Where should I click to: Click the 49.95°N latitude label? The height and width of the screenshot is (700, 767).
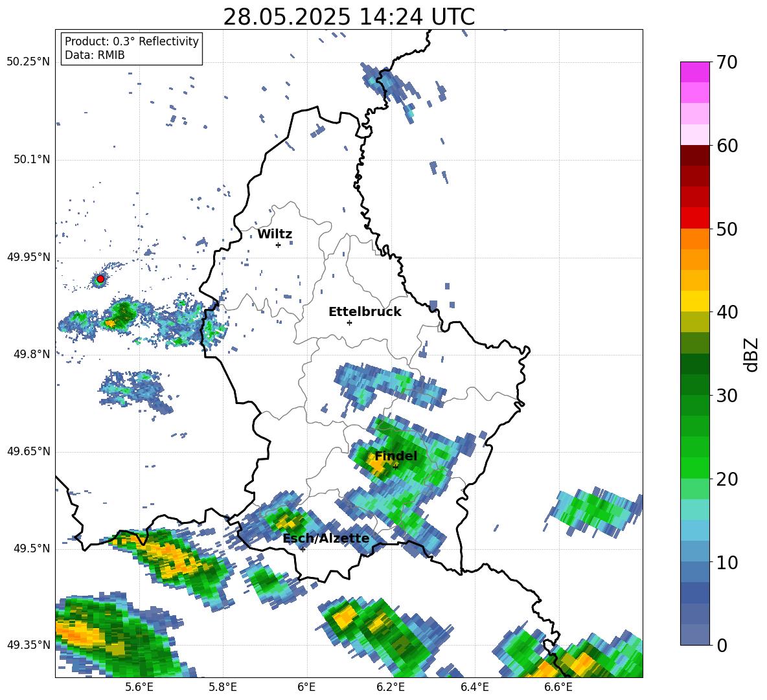click(x=29, y=257)
